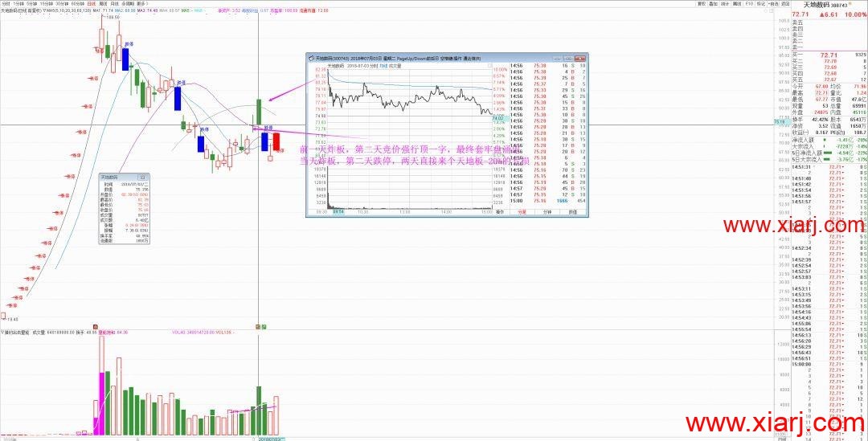This screenshot has width=868, height=441.
Task: Switch chart to 周线 period
Action: click(x=104, y=3)
